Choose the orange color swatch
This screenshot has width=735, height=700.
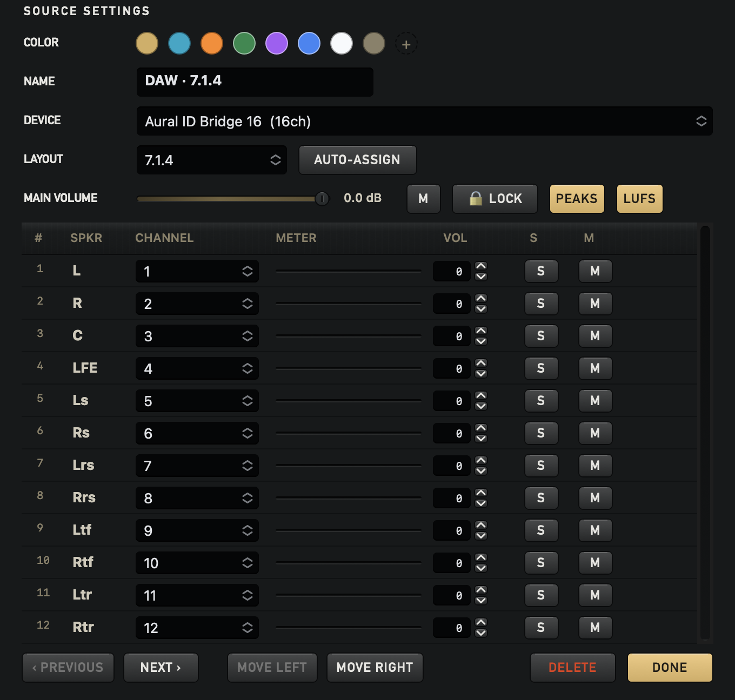[212, 44]
